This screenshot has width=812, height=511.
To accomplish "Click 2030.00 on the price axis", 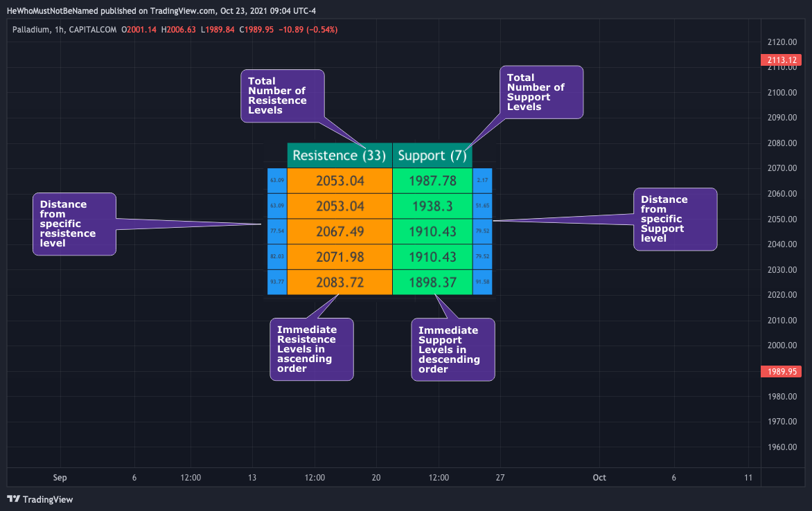I will 782,270.
